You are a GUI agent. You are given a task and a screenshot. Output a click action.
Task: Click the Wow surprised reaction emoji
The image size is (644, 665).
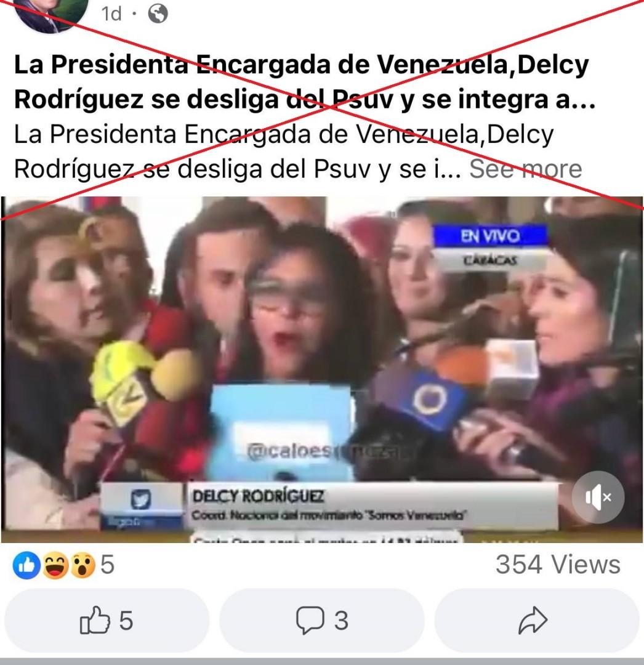click(83, 565)
